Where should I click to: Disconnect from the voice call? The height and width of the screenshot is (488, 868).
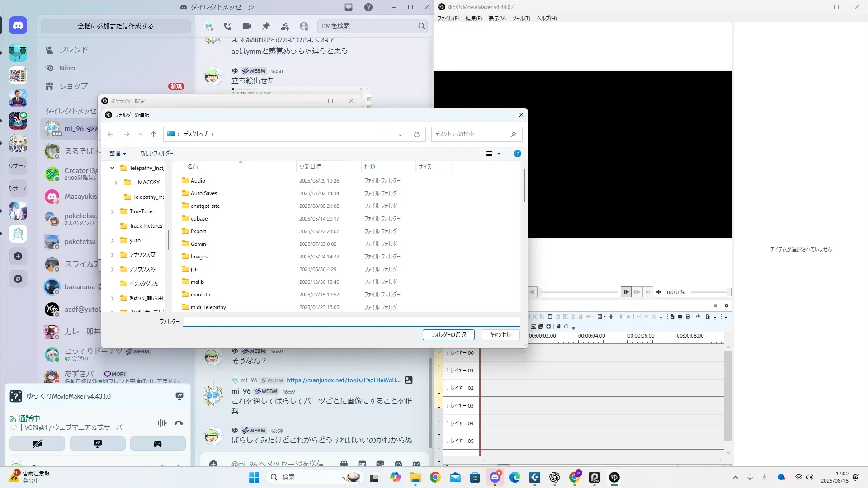coord(179,423)
